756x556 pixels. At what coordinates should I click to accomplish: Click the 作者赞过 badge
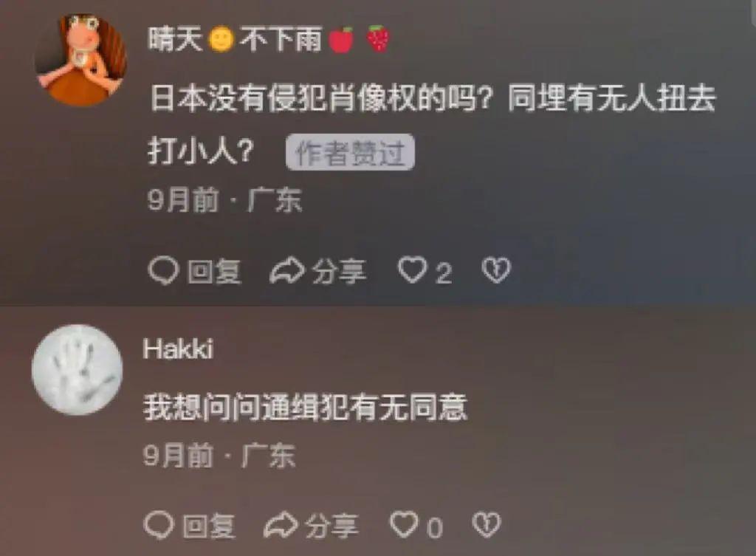point(350,152)
